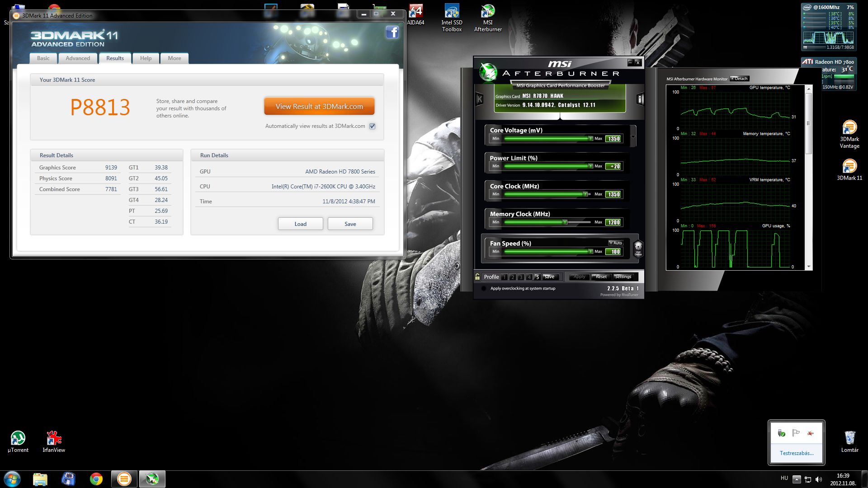Click the Power Limit slider handle

tap(590, 166)
